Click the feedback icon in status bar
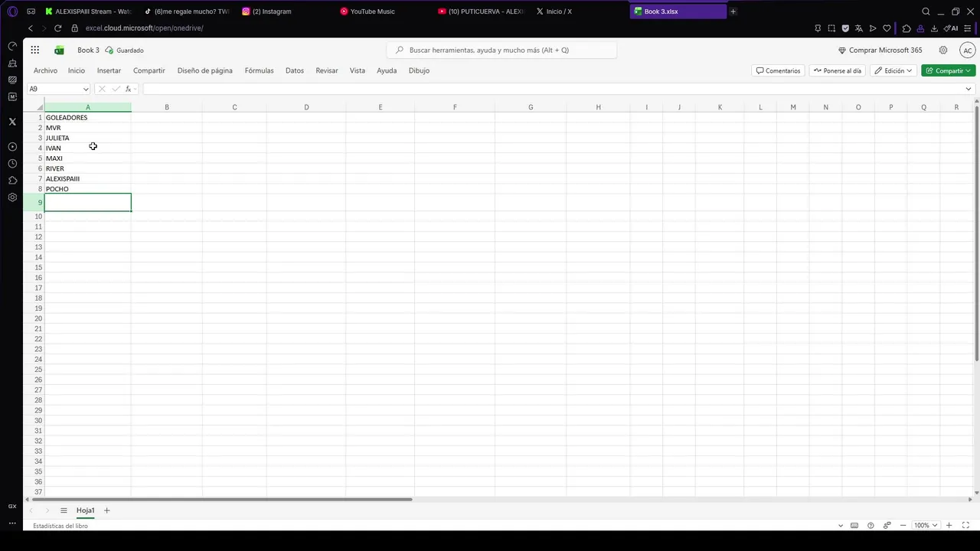The image size is (980, 551). (887, 526)
